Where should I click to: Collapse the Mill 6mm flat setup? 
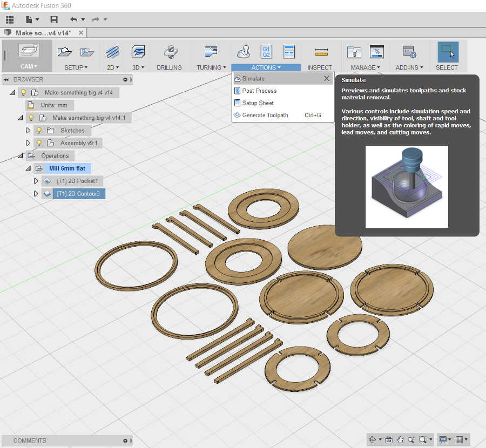[28, 168]
